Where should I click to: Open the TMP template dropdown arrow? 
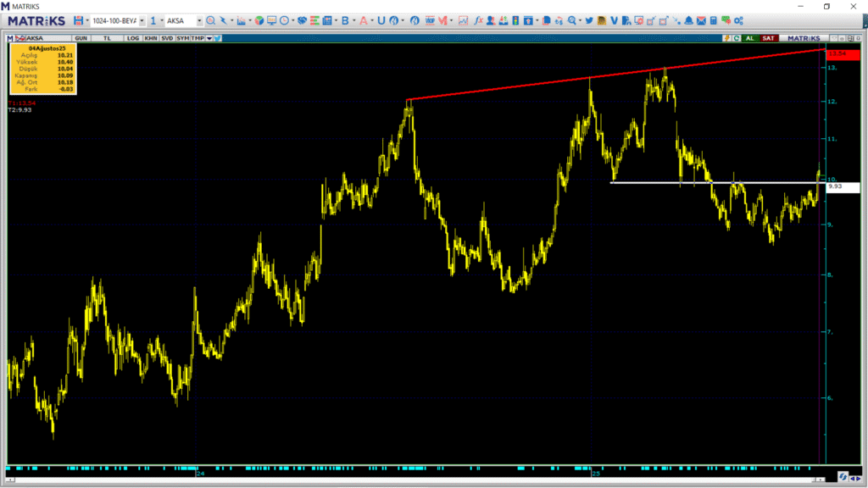point(209,38)
